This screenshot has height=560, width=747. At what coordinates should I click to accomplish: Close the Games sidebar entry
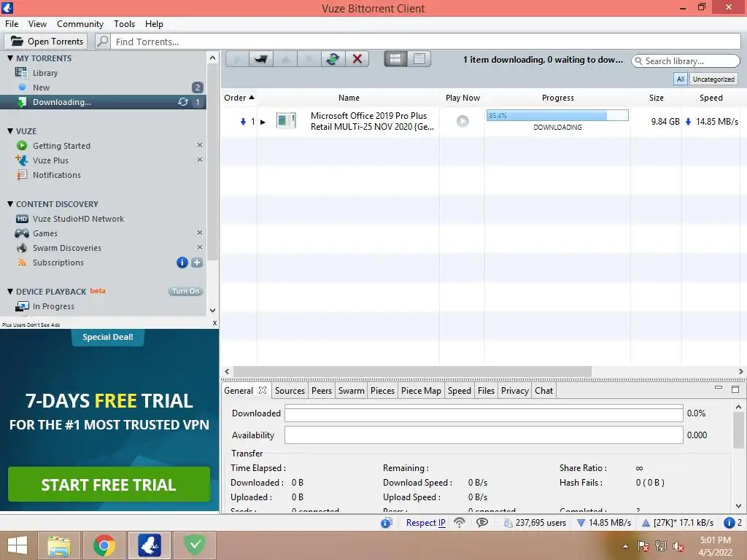[x=200, y=233]
